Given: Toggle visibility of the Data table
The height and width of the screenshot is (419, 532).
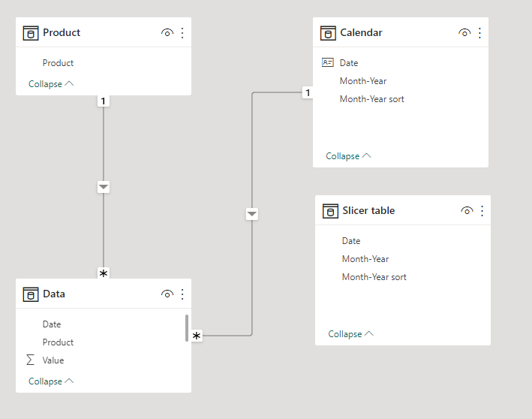Looking at the screenshot, I should 167,294.
